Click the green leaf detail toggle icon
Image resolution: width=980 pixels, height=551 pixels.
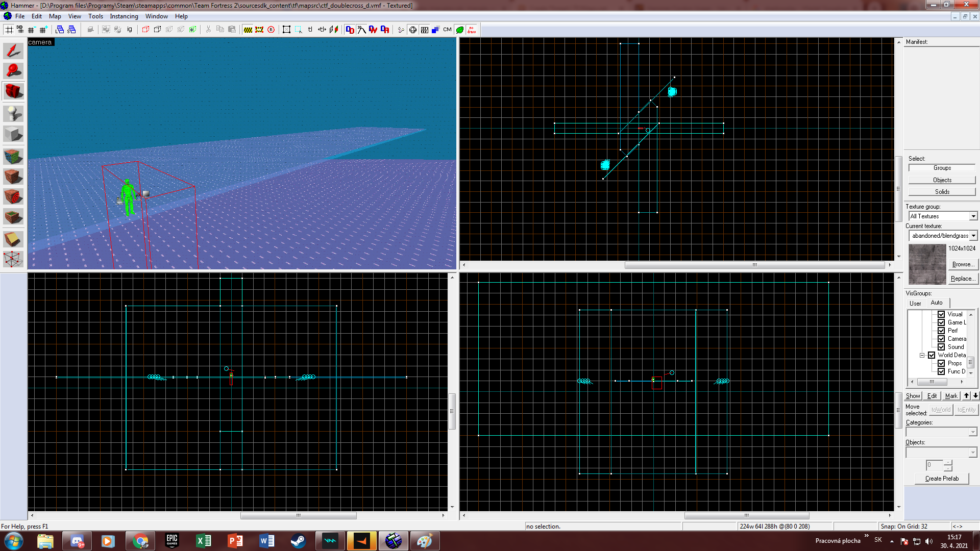(460, 30)
